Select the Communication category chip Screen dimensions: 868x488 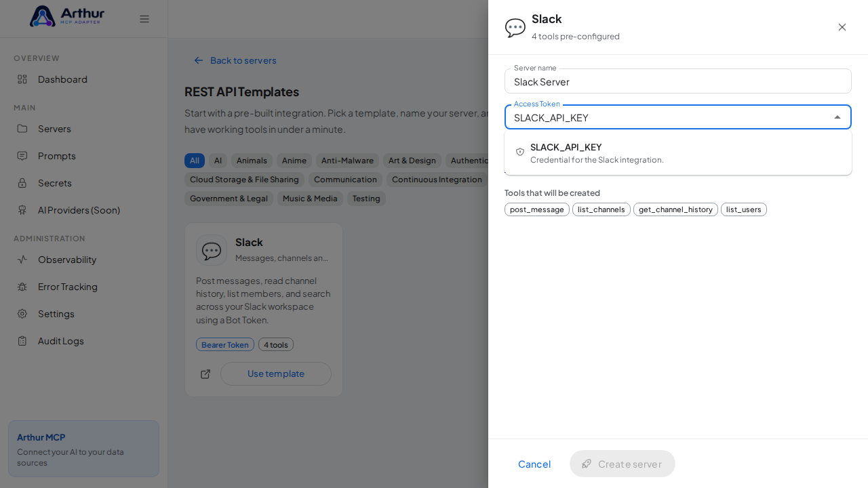coord(345,180)
